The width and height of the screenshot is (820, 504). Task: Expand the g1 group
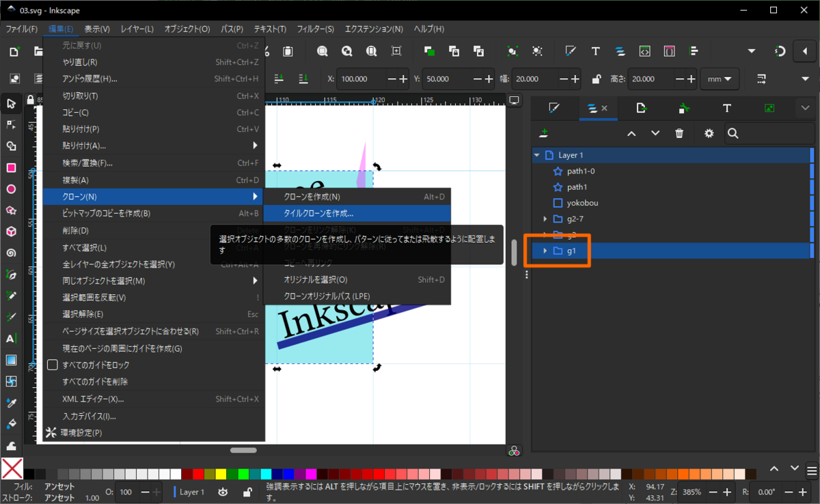545,251
